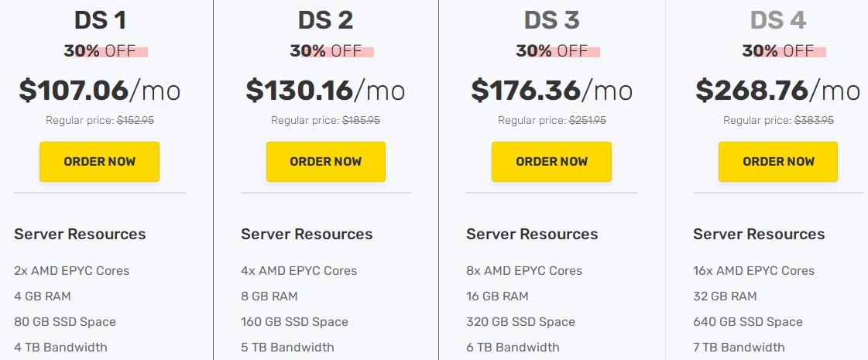The width and height of the screenshot is (868, 360).
Task: Select the 16x AMD EPYC Cores line
Action: (753, 271)
